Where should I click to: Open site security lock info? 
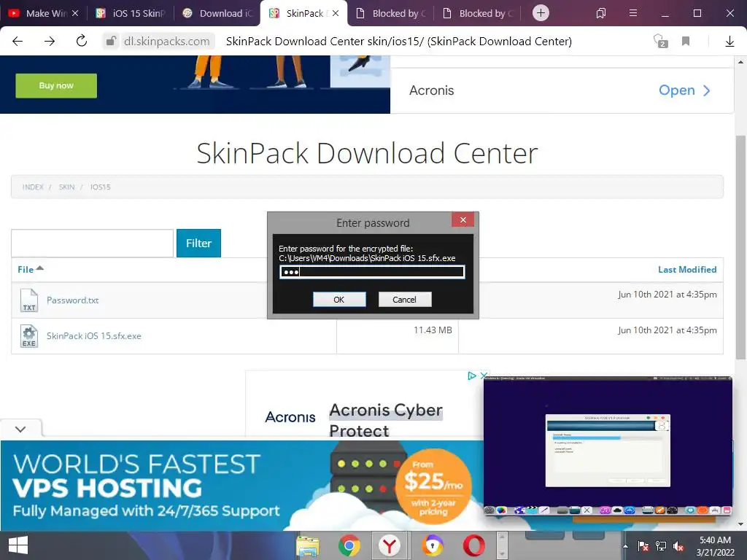coord(111,42)
